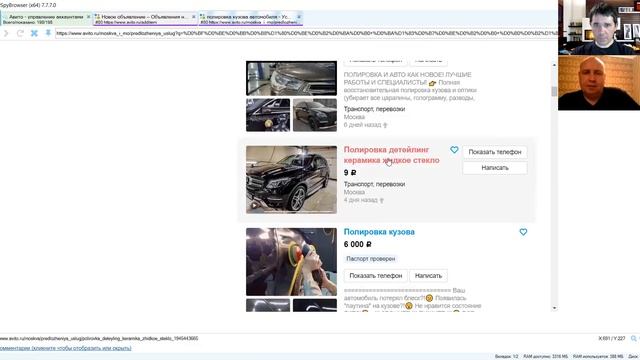
Task: Click the reload page icon
Action: tap(20, 33)
